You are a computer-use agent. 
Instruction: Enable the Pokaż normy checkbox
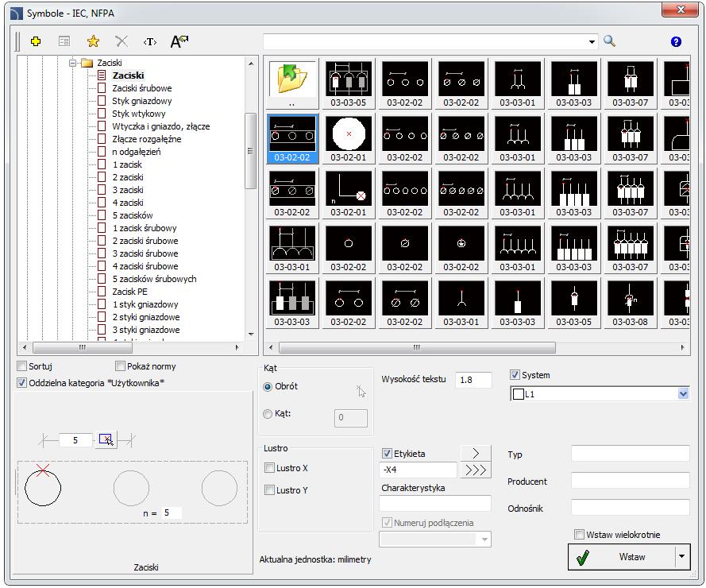pyautogui.click(x=120, y=366)
